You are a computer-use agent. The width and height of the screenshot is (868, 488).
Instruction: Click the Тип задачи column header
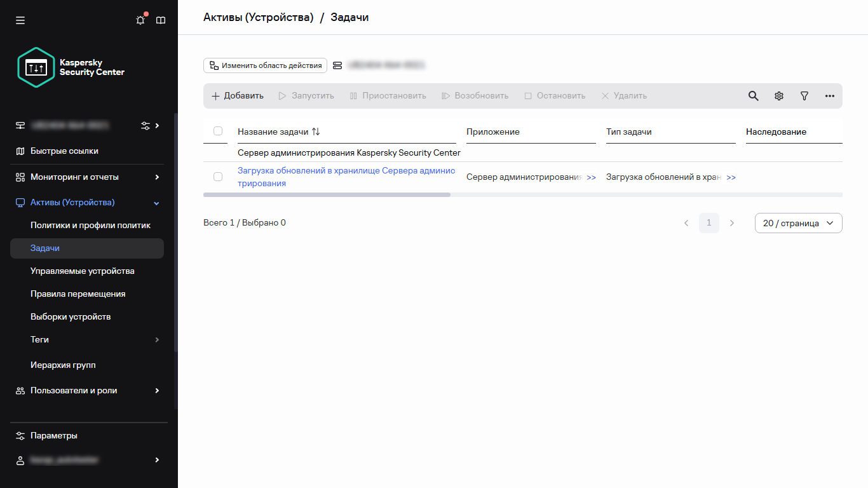point(629,132)
